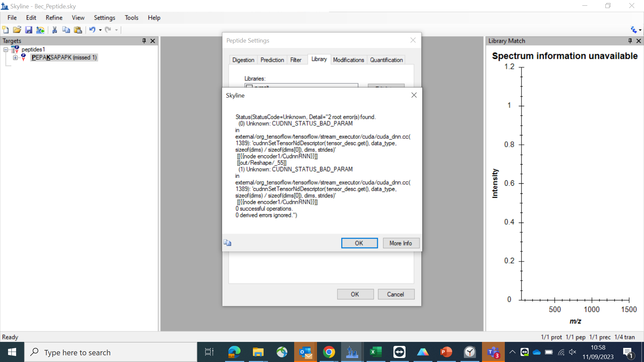
Task: Click the Paste clipboard icon
Action: (x=78, y=30)
